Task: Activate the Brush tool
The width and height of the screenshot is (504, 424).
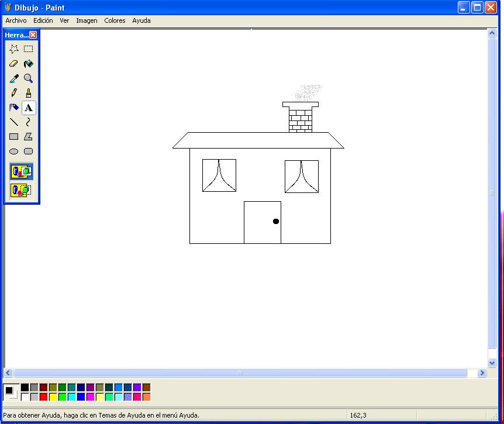Action: coord(28,93)
